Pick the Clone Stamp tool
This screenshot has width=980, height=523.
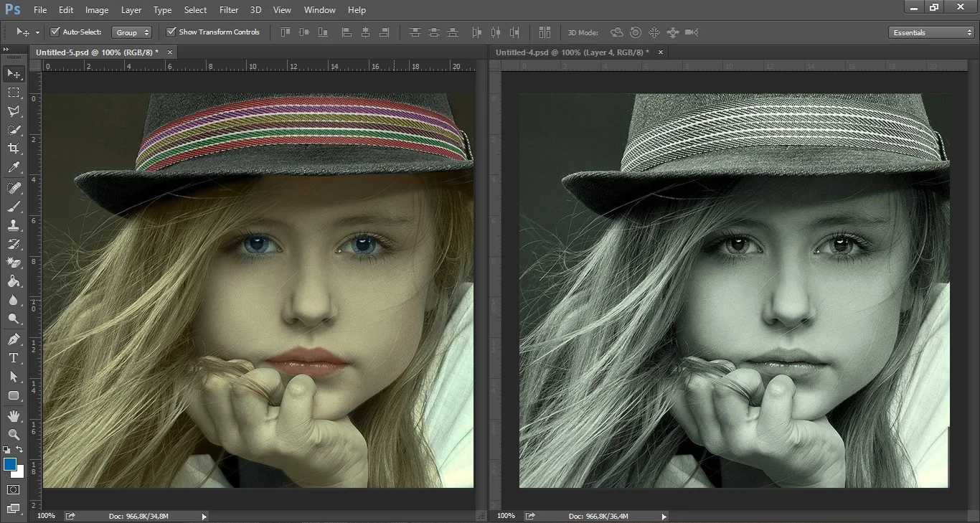[14, 225]
